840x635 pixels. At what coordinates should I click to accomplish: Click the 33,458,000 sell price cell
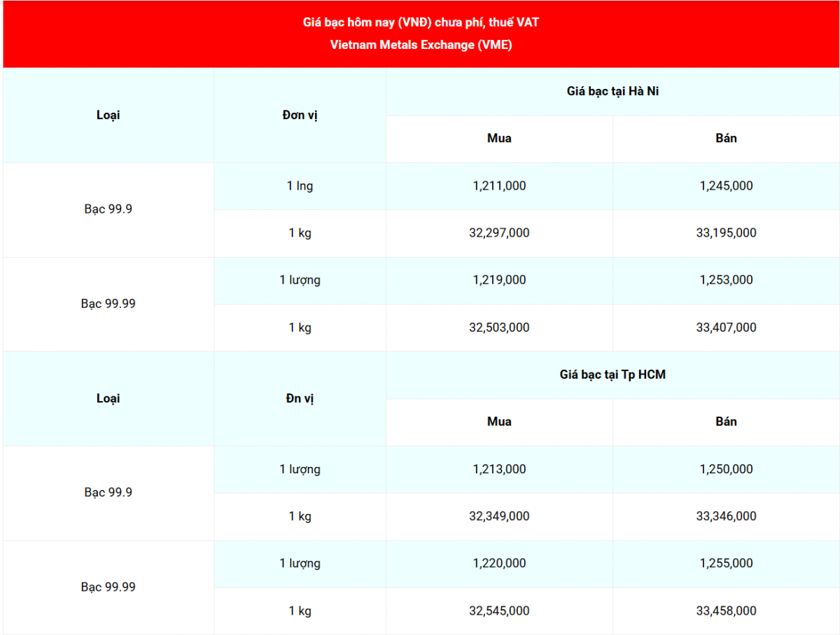(726, 610)
